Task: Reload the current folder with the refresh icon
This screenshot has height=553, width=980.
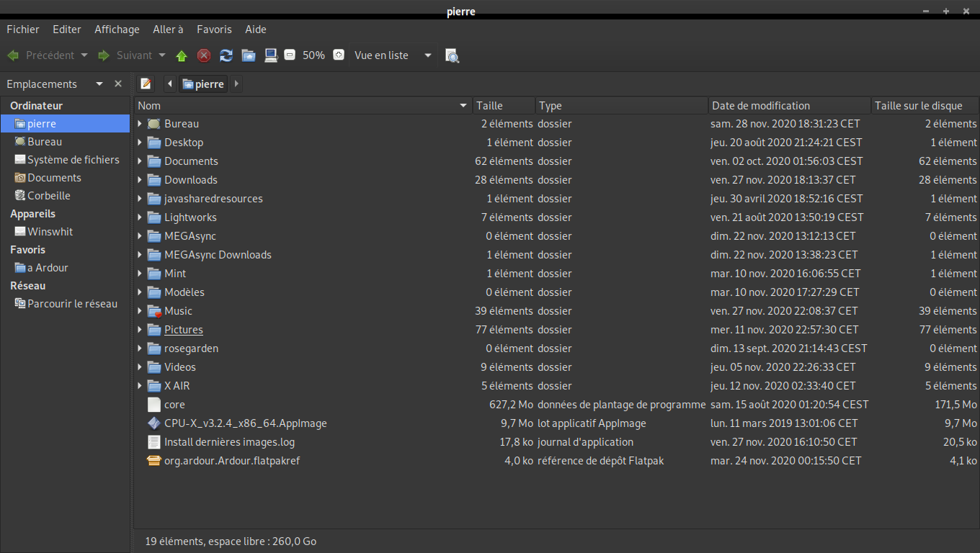Action: [x=226, y=55]
